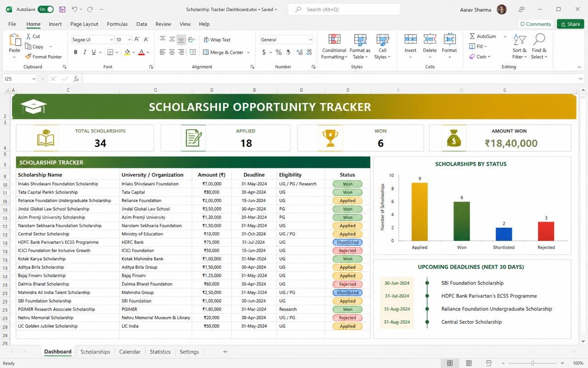Open Sort & Filter
This screenshot has height=368, width=588.
click(x=520, y=46)
